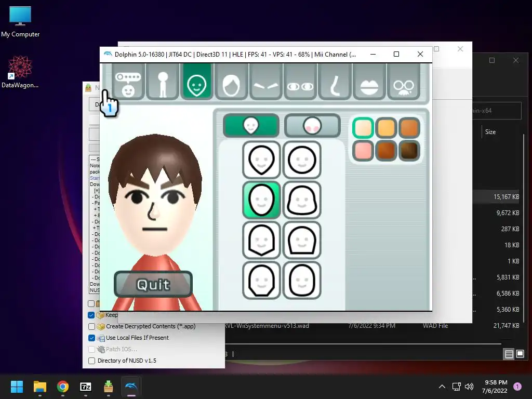Choose the bottom-right long oval face shape
Screen dimensions: 532x399
point(302,280)
